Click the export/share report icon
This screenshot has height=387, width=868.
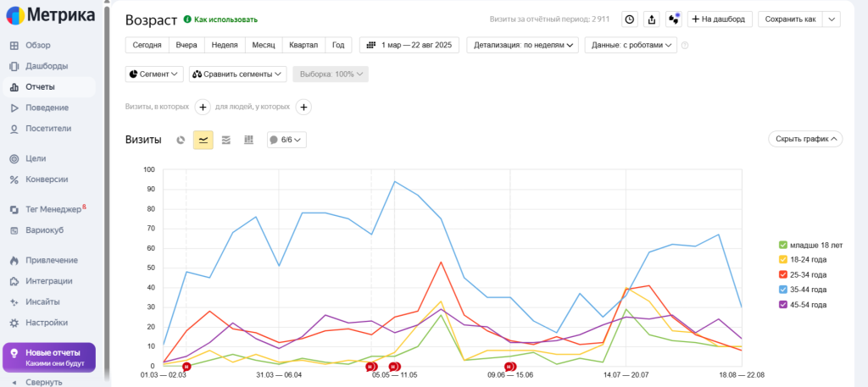[652, 19]
